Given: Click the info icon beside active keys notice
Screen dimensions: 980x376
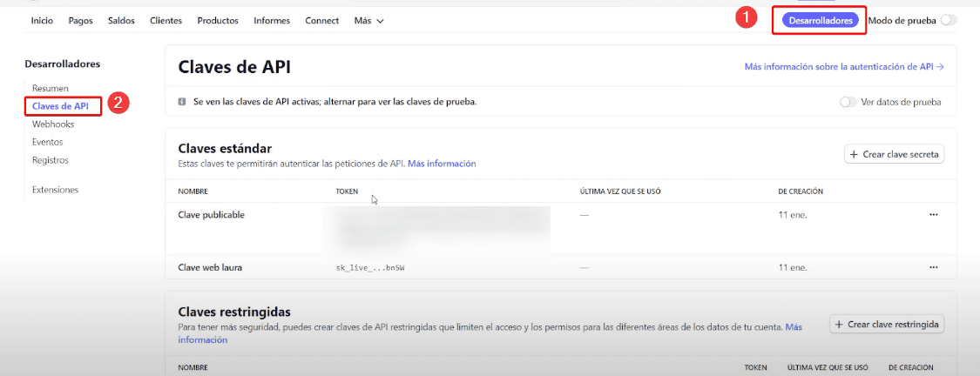Looking at the screenshot, I should [x=181, y=102].
